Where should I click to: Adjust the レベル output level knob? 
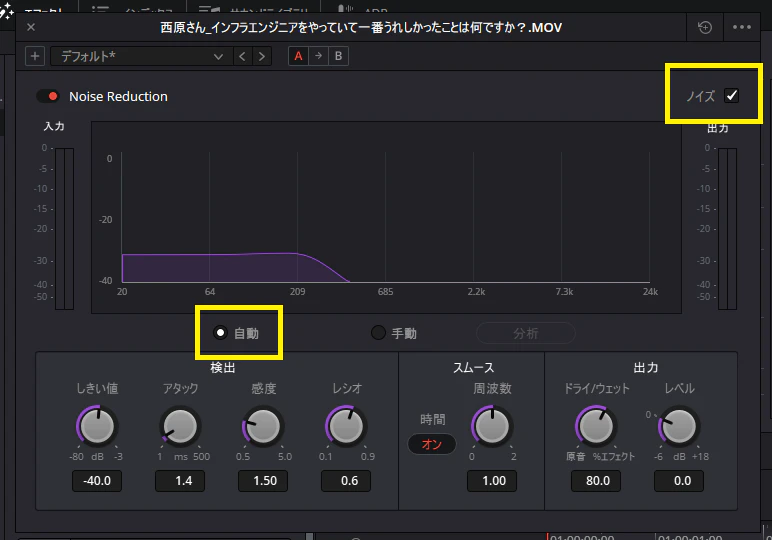tap(679, 426)
